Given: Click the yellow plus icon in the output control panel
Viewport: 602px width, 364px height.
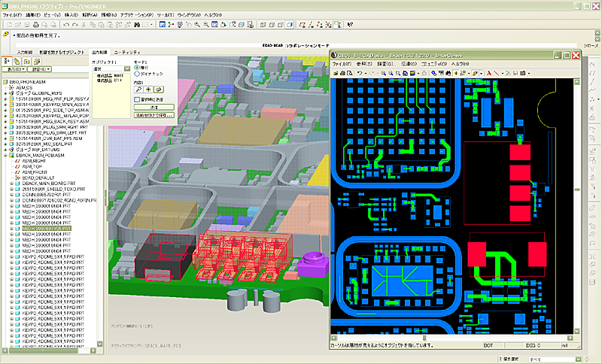Looking at the screenshot, I should (x=148, y=88).
